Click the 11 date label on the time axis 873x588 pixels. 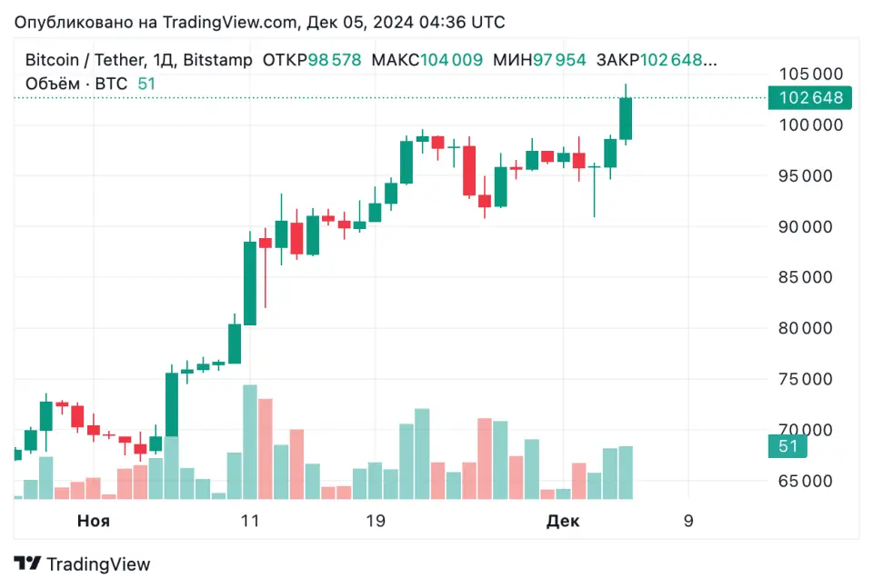pyautogui.click(x=250, y=521)
